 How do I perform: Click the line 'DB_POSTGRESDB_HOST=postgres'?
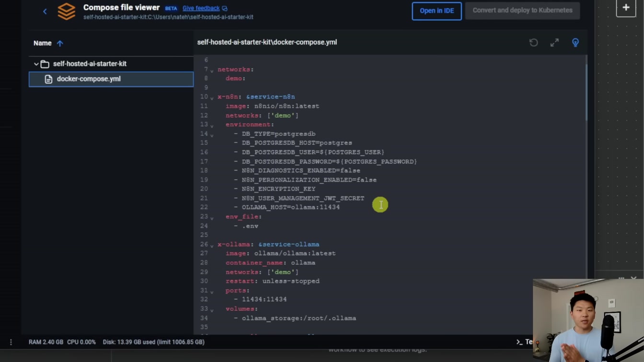[297, 143]
